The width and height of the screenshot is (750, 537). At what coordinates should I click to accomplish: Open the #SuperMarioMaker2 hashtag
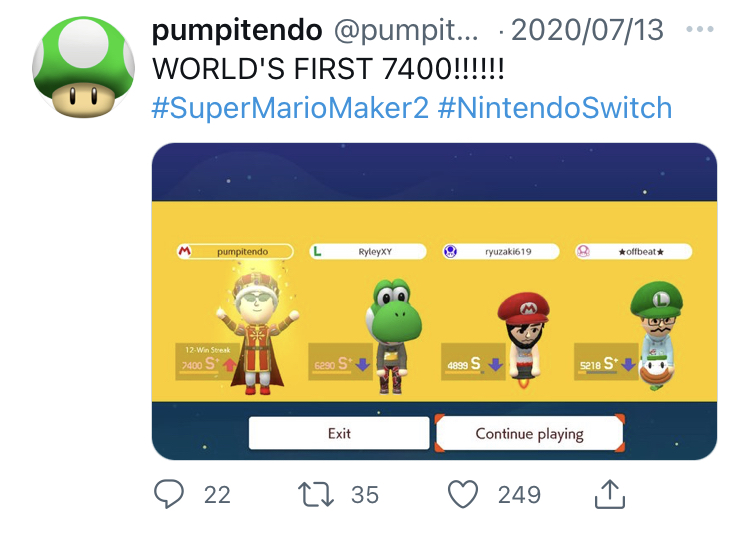coord(290,108)
